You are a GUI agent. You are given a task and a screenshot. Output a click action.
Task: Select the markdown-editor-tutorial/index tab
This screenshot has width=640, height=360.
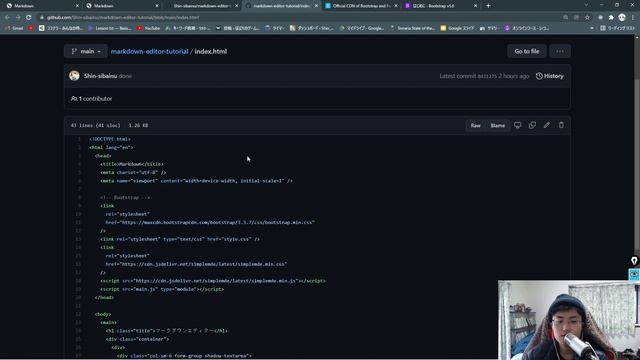pyautogui.click(x=282, y=6)
